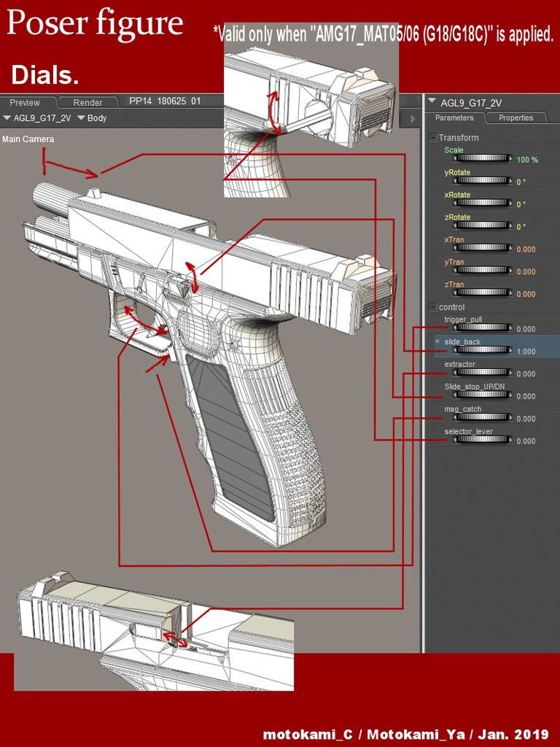Select the yTran parameter label
The width and height of the screenshot is (560, 747).
click(454, 262)
